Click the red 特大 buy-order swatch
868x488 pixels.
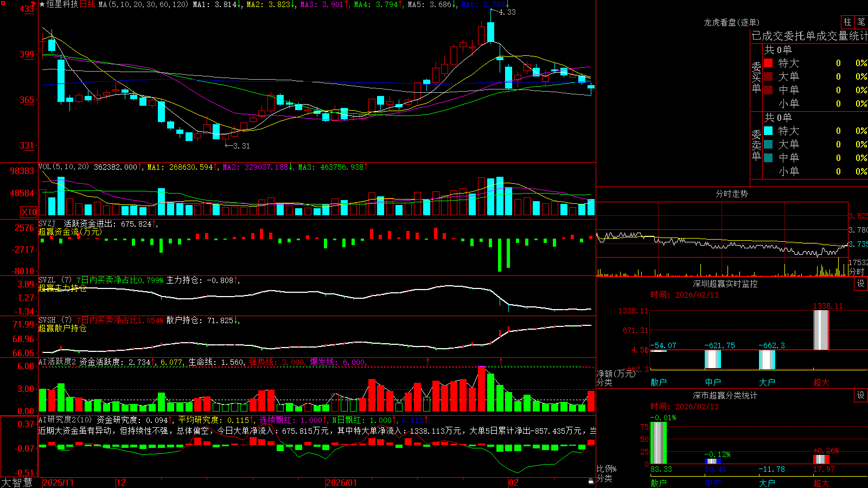click(768, 63)
